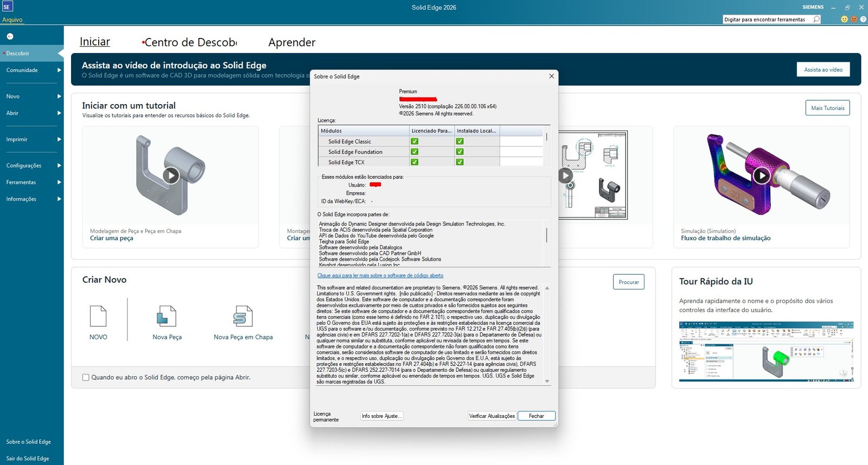Select the Solid Edge TCX row

(430, 162)
